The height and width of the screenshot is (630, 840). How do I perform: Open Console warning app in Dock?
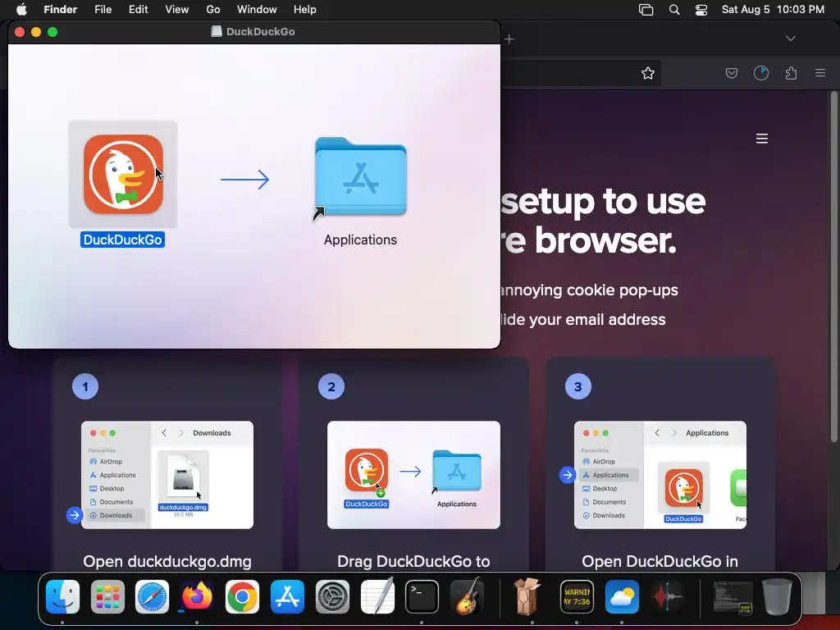[577, 597]
